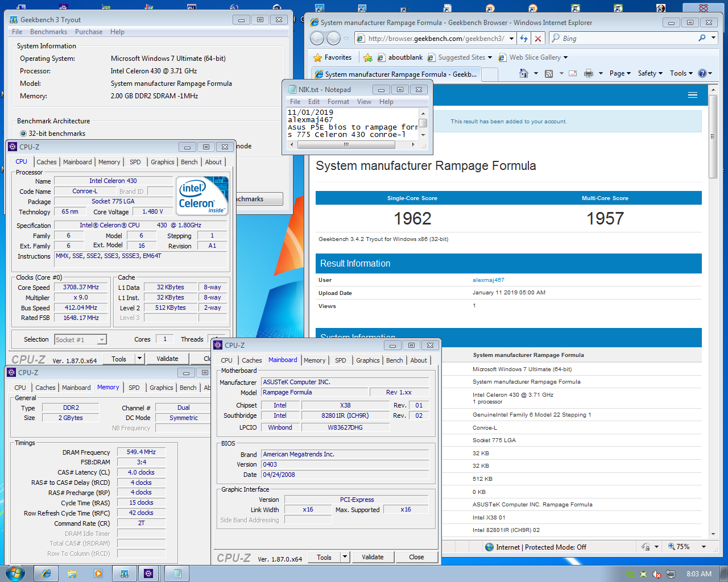Click the NVIDIA green tray icon
Viewport: 728px width, 582px height.
click(x=630, y=574)
